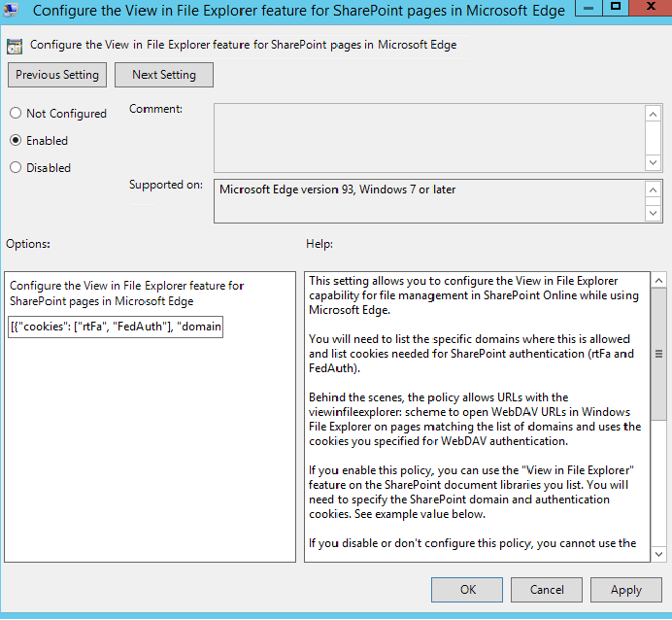Apply the policy changes
This screenshot has width=672, height=620.
626,590
